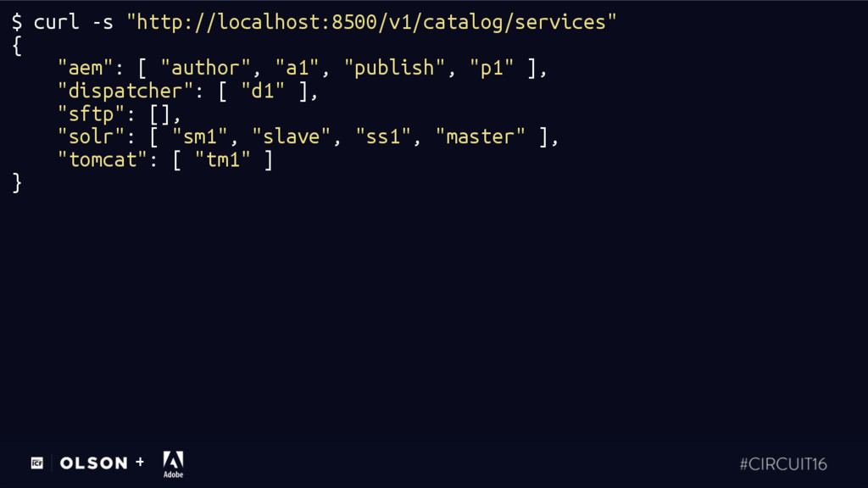Screen dimensions: 868x488
Task: Click the "tomcat" key
Action: (x=103, y=159)
